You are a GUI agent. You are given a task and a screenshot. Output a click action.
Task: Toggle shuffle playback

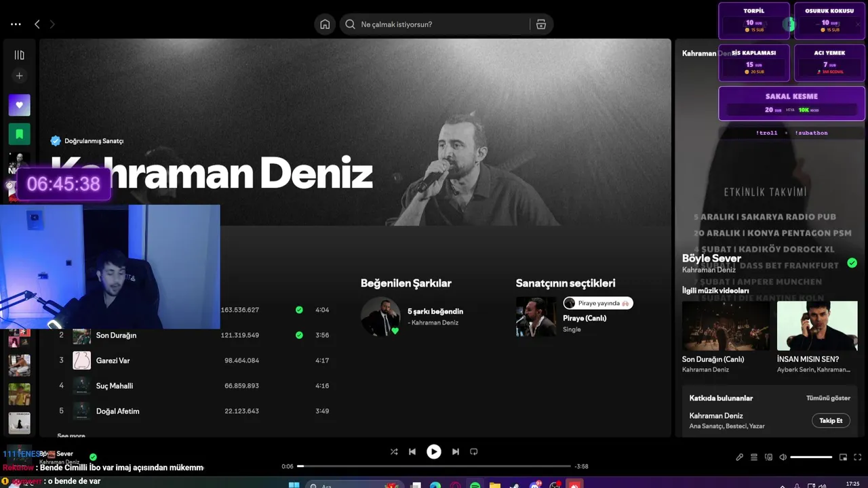click(x=394, y=451)
